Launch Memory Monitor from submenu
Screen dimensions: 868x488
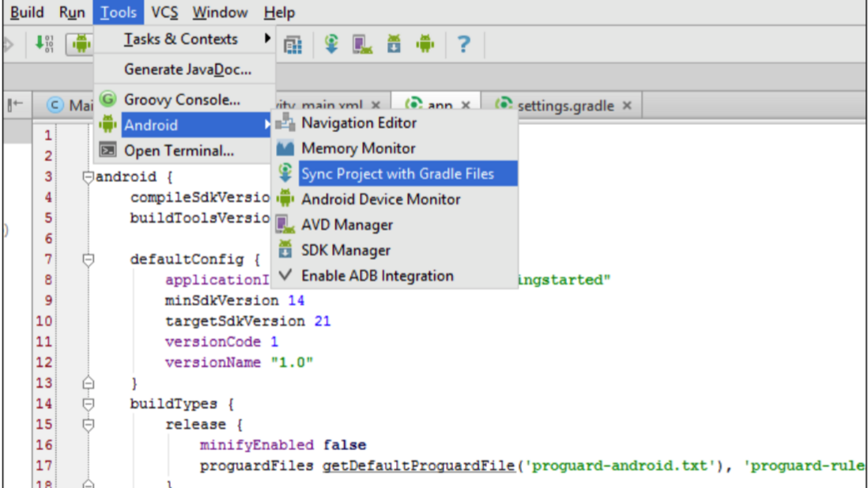[395, 149]
